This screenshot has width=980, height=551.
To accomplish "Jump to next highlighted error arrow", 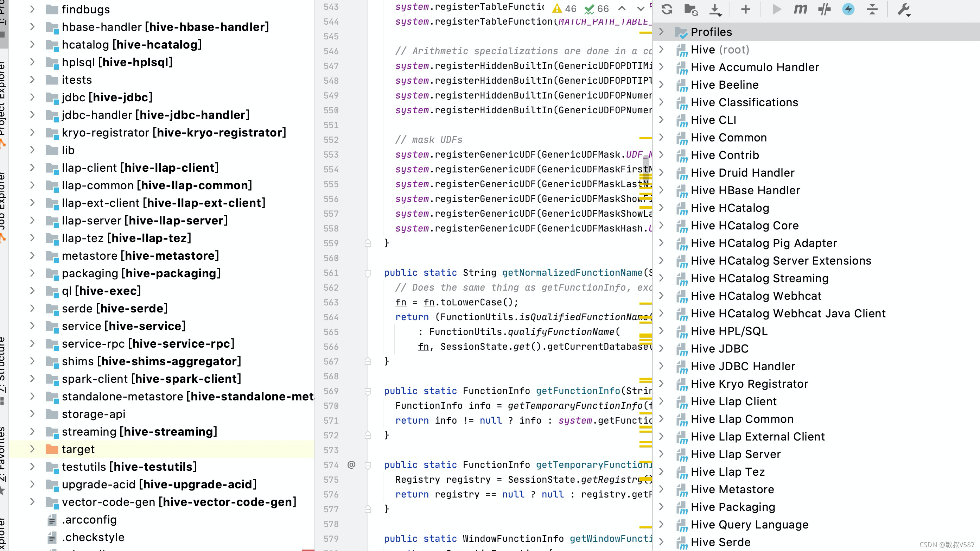I will tap(640, 8).
